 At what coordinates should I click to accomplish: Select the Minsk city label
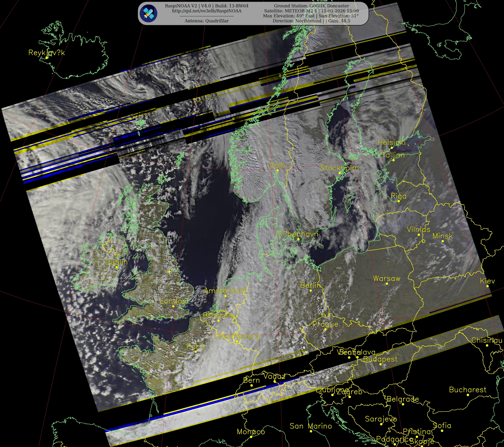tap(443, 236)
